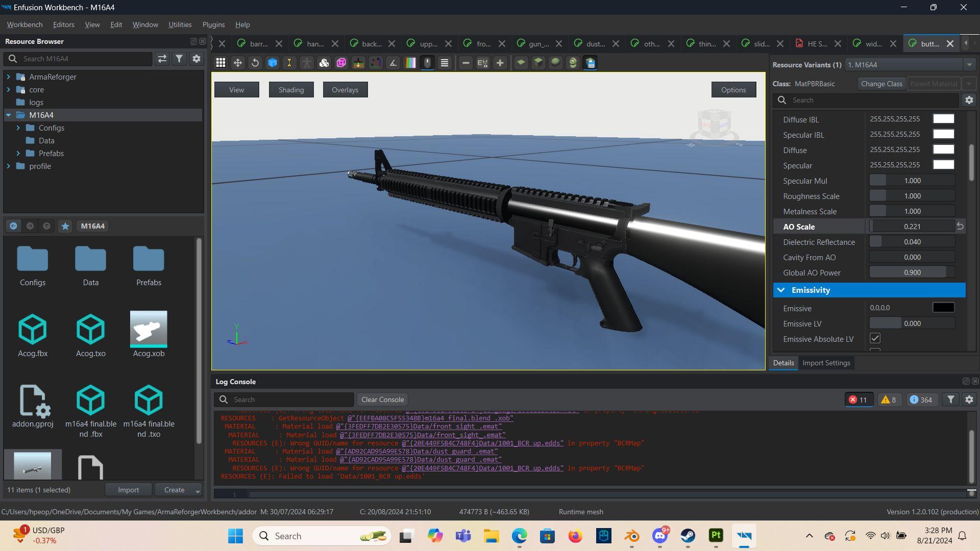Adjust the Global AO Power slider
Viewport: 980px width, 551px height.
click(912, 272)
